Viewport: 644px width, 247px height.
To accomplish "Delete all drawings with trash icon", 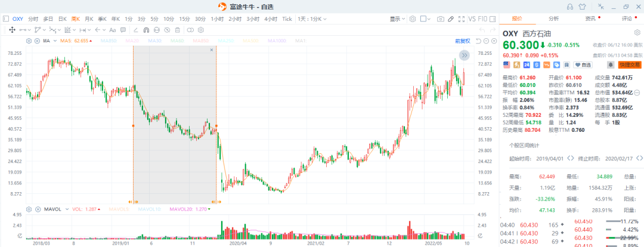I will point(178,30).
